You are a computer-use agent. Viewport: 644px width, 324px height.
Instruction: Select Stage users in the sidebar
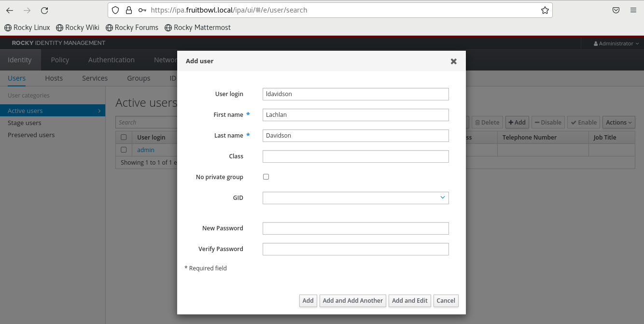25,123
